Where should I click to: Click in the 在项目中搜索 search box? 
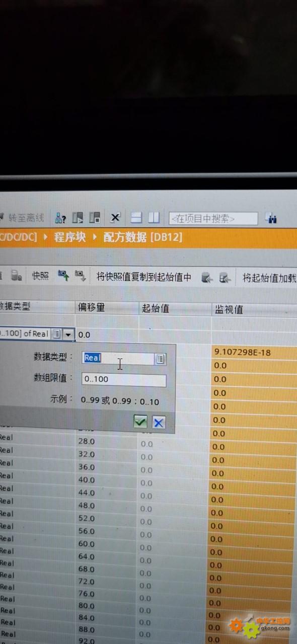213,218
